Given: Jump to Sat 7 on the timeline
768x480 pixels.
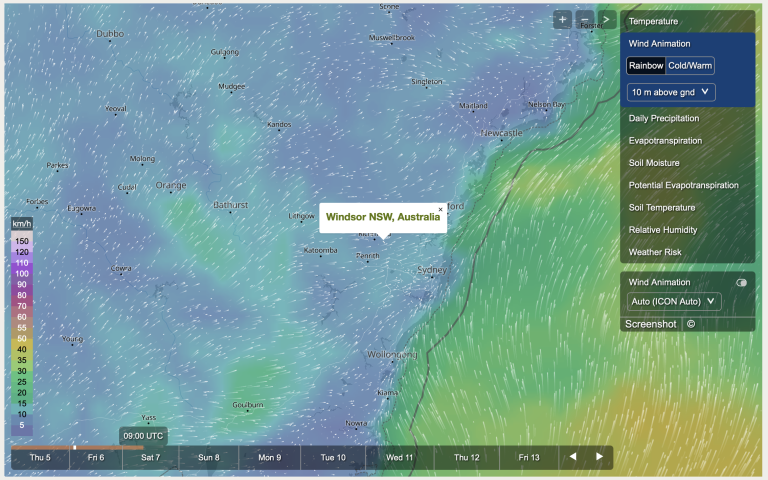Looking at the screenshot, I should coord(150,457).
